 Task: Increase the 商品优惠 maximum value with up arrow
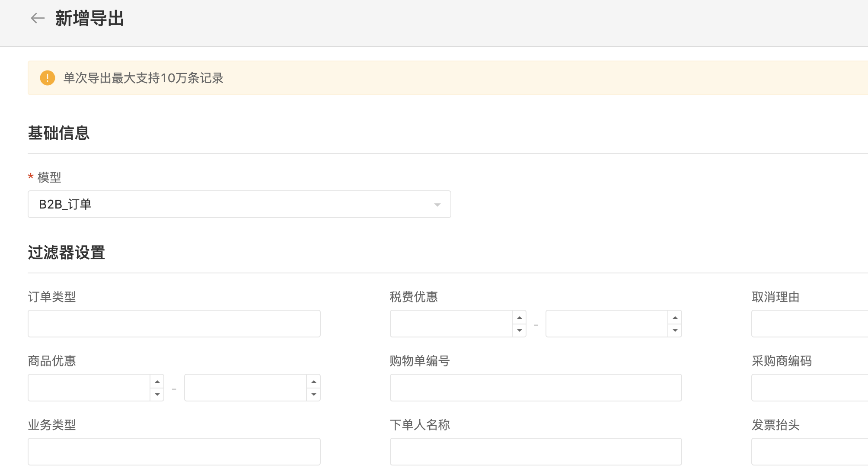[313, 382]
